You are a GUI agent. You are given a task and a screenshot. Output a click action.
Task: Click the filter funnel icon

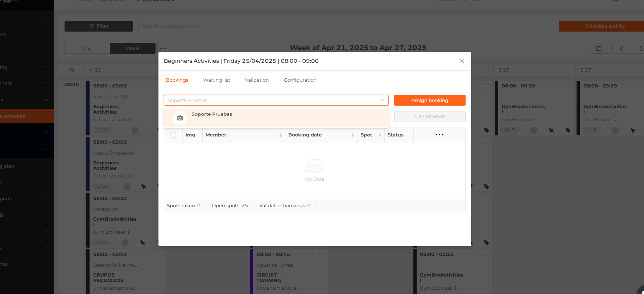tap(91, 26)
